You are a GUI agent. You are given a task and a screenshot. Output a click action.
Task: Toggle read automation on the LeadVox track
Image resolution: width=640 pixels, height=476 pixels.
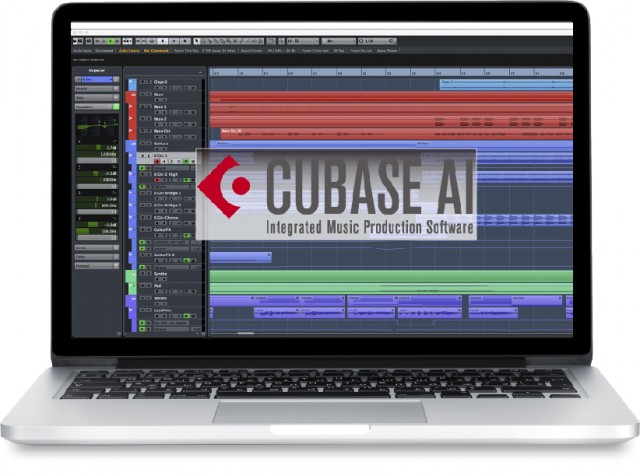click(187, 316)
